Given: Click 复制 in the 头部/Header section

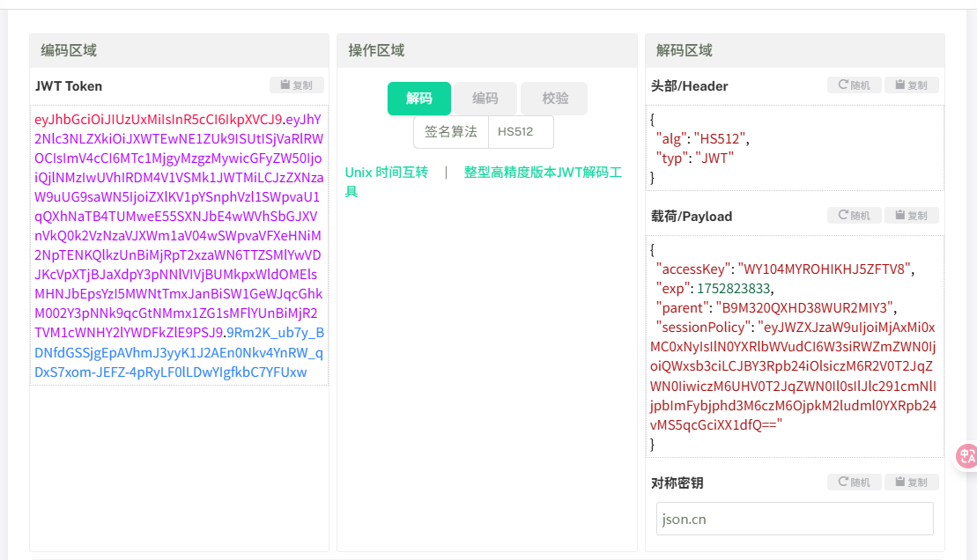Looking at the screenshot, I should (x=911, y=85).
